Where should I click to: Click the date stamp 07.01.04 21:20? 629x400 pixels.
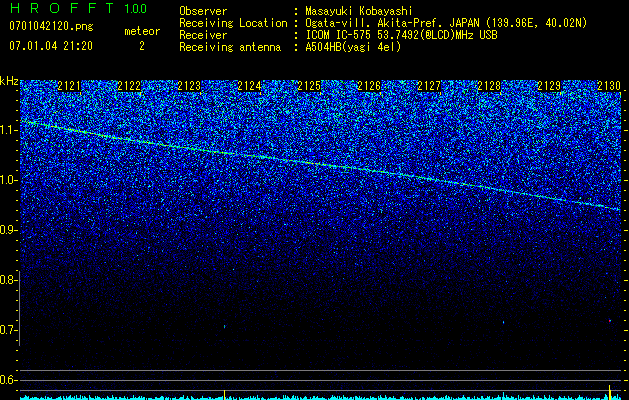point(51,46)
